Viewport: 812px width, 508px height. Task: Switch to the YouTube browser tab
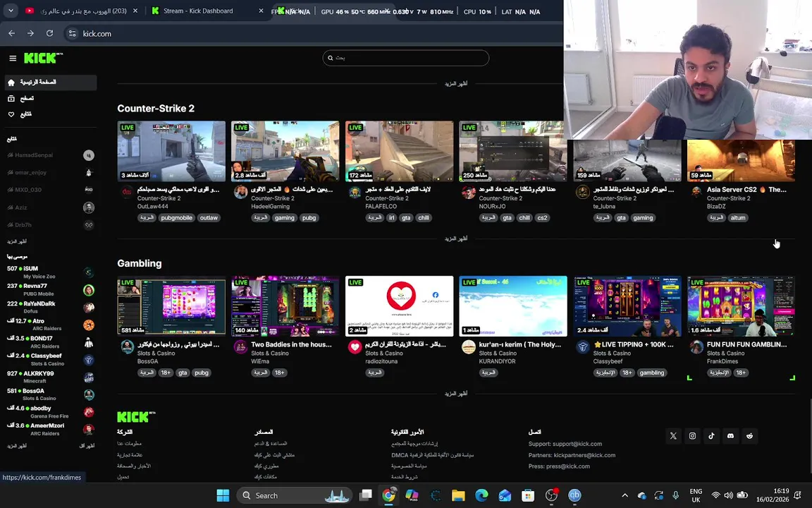pos(81,11)
